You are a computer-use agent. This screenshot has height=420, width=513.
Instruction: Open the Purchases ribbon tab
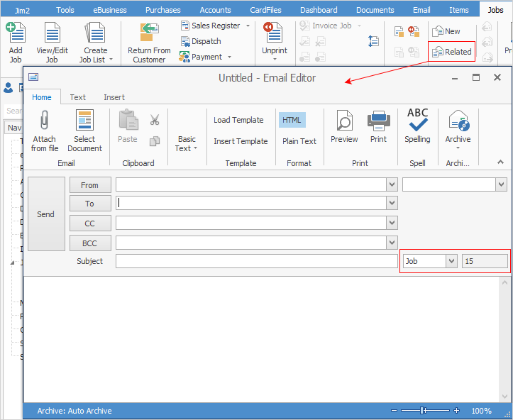point(162,10)
